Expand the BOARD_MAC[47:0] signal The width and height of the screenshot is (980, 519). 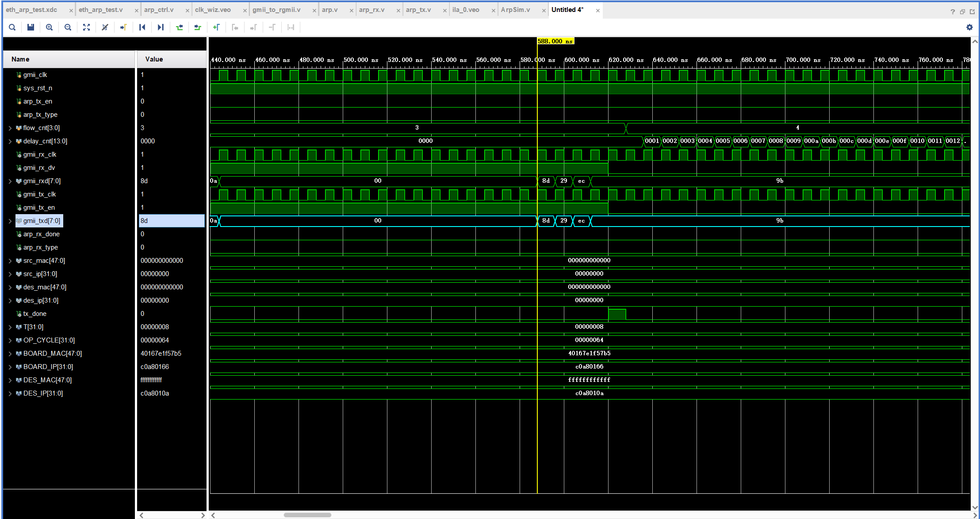pyautogui.click(x=10, y=354)
